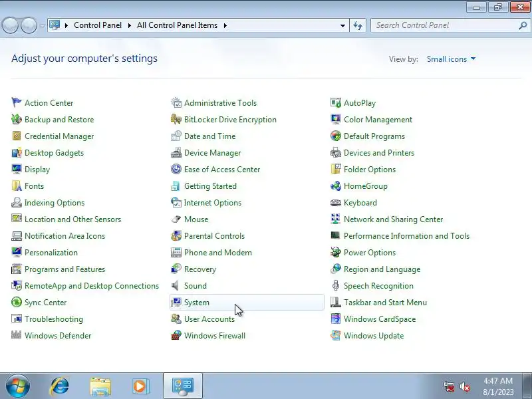Open Windows Explorer from the taskbar
Viewport: 532px width, 399px height.
[x=100, y=386]
